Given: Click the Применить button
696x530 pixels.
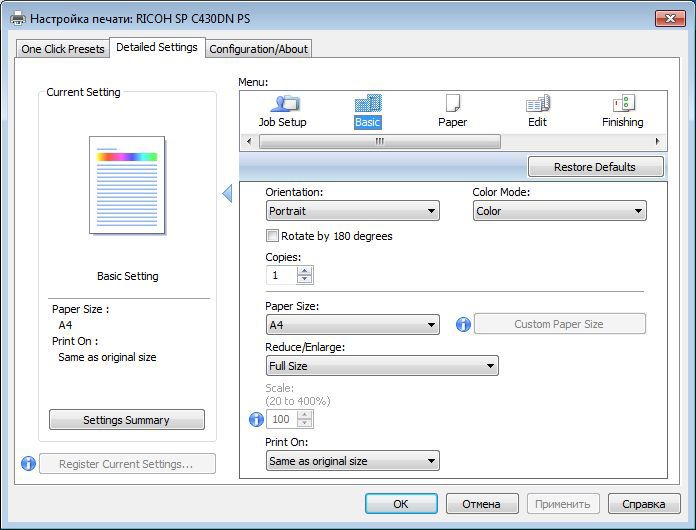Looking at the screenshot, I should tap(563, 504).
